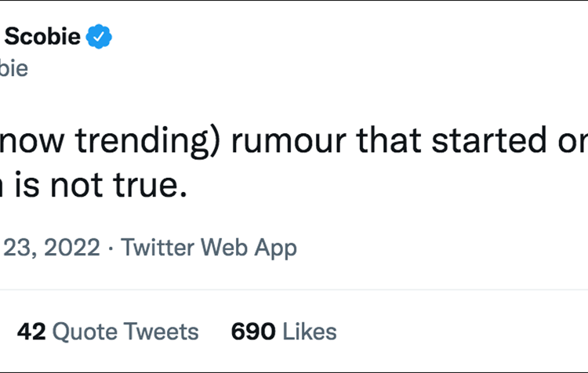Open the tweet date ending 23, 2022
The width and height of the screenshot is (588, 373).
50,248
